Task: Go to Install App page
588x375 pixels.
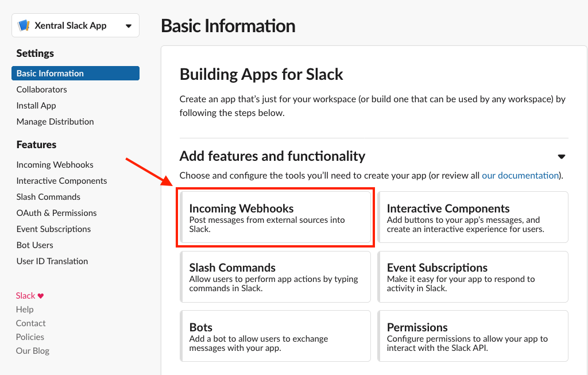Action: click(x=36, y=106)
